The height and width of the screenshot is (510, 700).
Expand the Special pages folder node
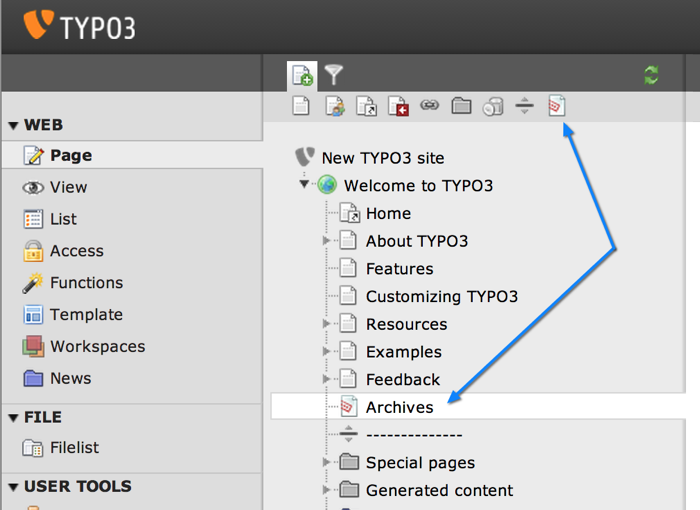tap(326, 462)
